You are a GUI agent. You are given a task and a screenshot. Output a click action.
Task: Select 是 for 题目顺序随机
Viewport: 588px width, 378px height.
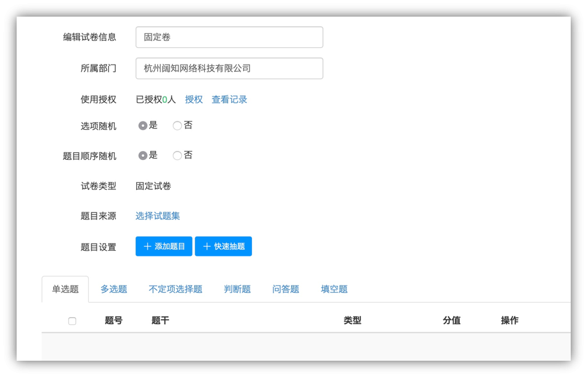143,155
